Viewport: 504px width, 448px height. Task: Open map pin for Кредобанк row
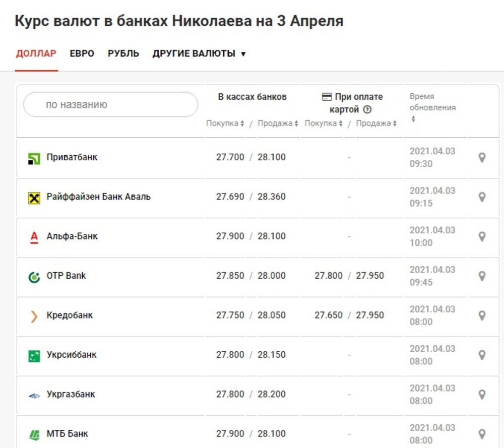(x=482, y=315)
